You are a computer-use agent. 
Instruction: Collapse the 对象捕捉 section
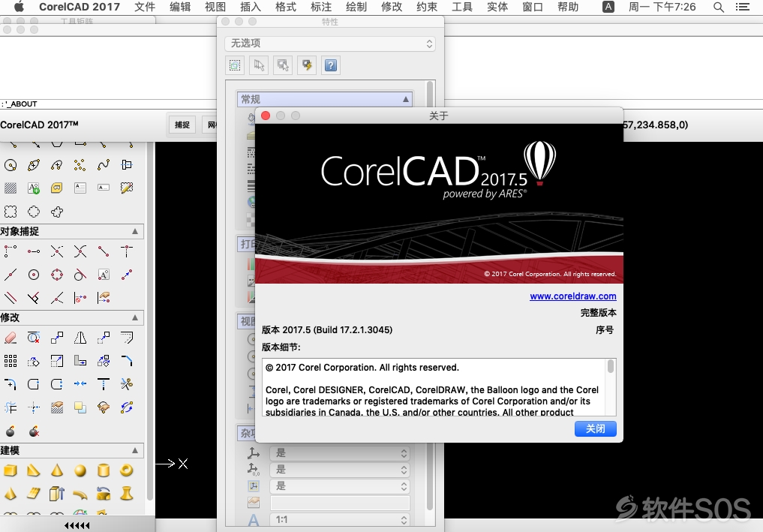[x=135, y=232]
